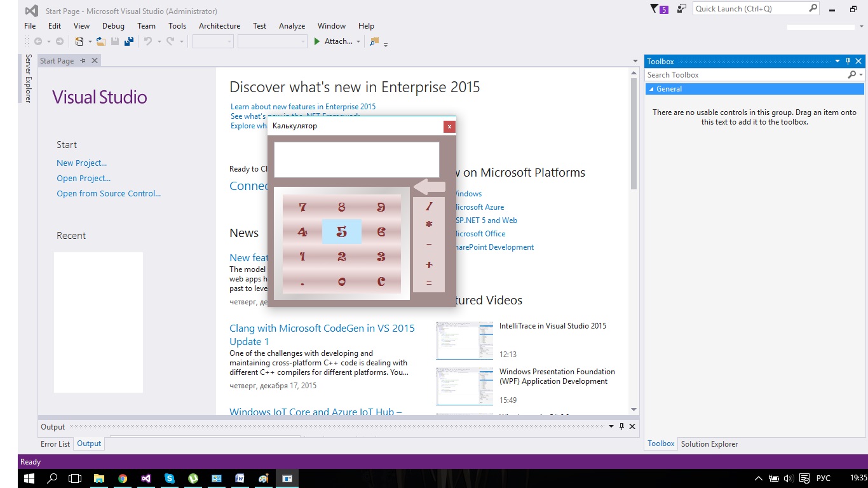
Task: Open the IntelliTrace in Visual Studio 2015 video thumbnail
Action: [465, 341]
